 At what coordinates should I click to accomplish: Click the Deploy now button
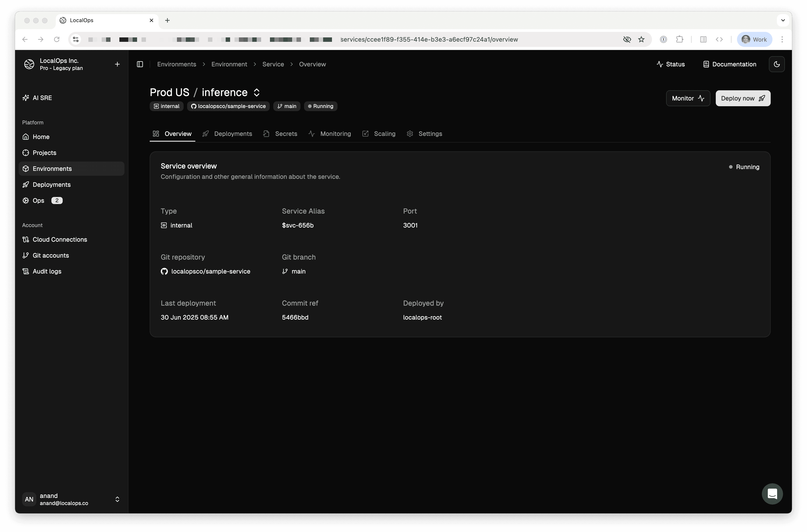click(743, 98)
